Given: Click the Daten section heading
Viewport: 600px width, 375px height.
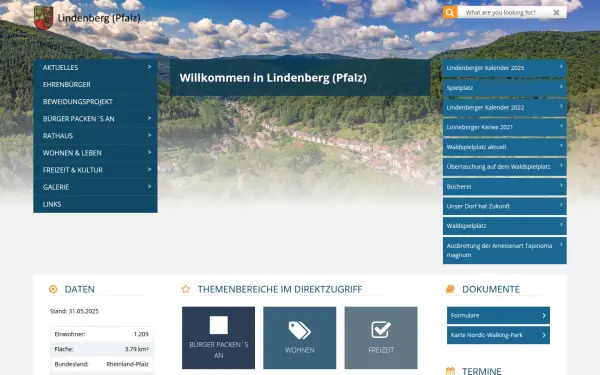Looking at the screenshot, I should pos(80,289).
